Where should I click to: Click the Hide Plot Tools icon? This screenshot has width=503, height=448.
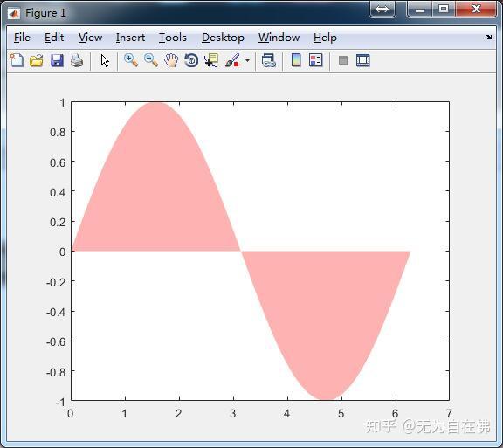pos(343,60)
